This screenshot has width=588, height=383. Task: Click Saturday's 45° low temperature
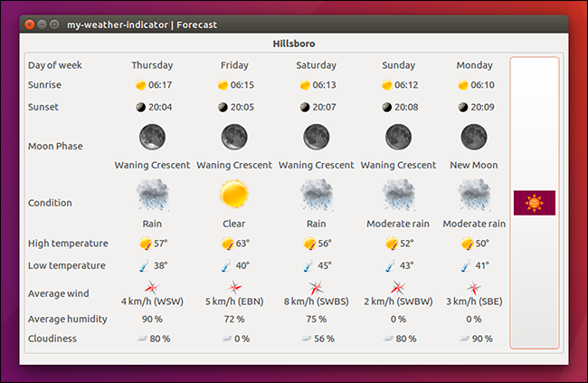point(325,266)
